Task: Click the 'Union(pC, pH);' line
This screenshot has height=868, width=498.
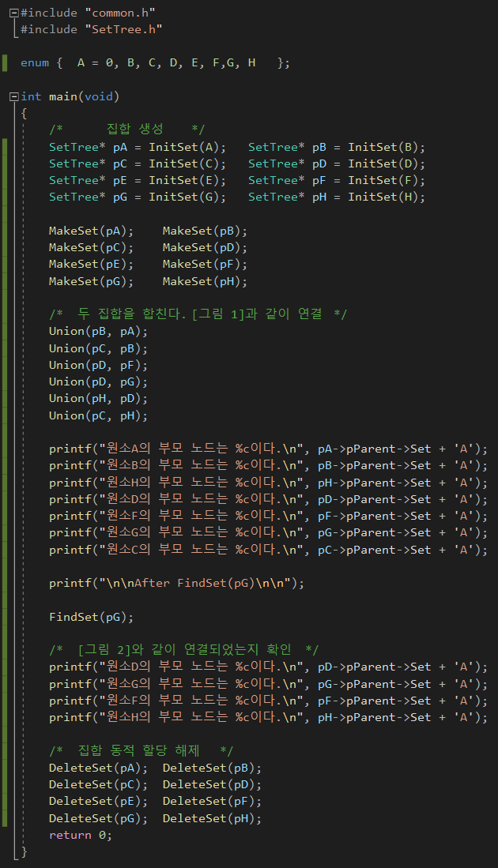Action: (99, 415)
